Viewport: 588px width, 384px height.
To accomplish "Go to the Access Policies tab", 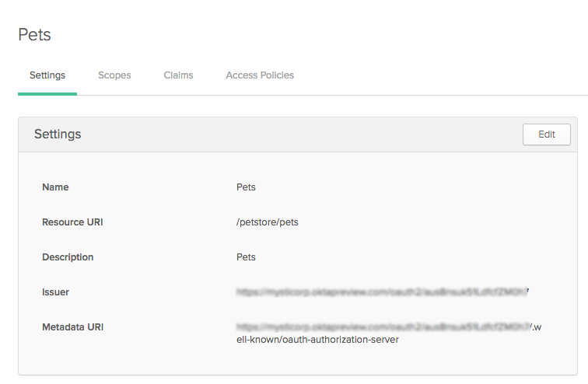I will (260, 75).
